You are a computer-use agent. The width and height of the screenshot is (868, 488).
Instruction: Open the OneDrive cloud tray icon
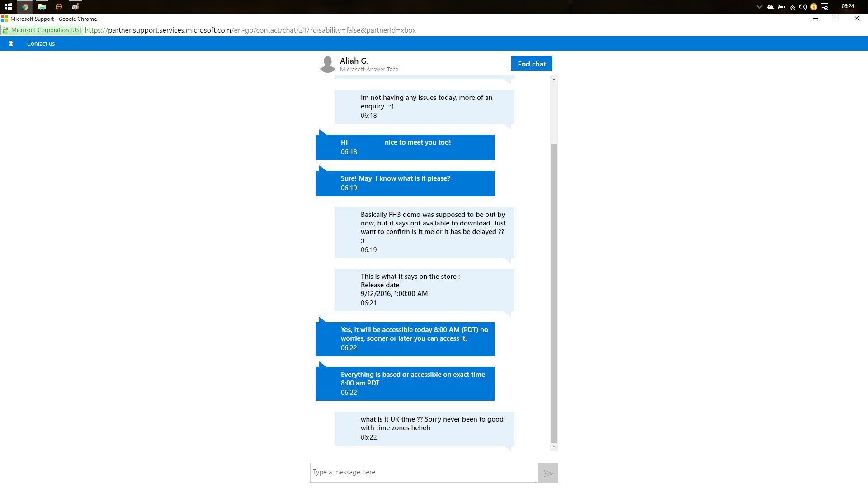770,7
